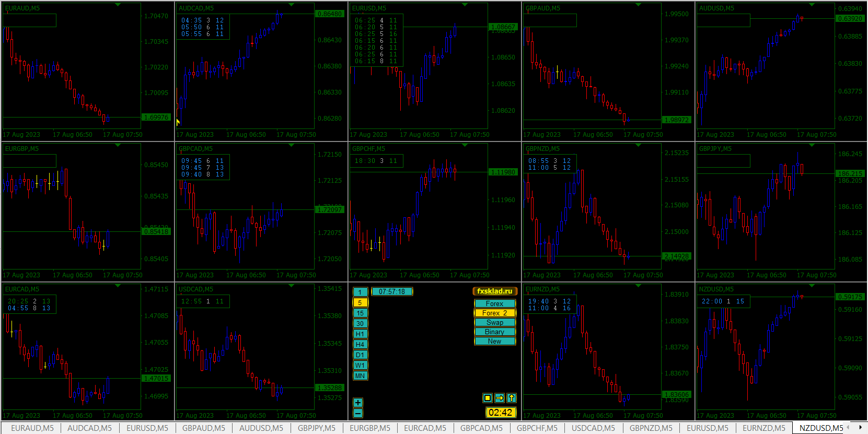Image resolution: width=868 pixels, height=434 pixels.
Task: Open the AUDUSD,M5 tab
Action: click(261, 428)
